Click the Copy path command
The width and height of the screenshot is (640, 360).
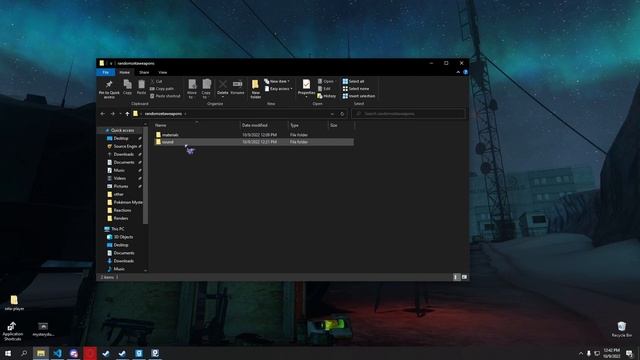[162, 89]
